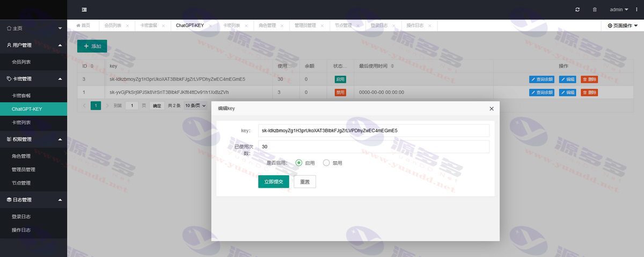Open the admin user dropdown

pos(619,10)
